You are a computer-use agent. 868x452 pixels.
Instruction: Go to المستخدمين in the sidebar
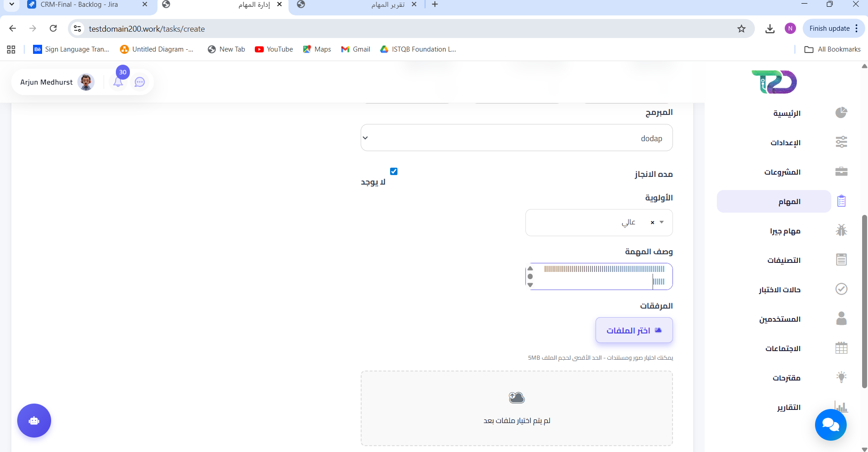coord(780,319)
